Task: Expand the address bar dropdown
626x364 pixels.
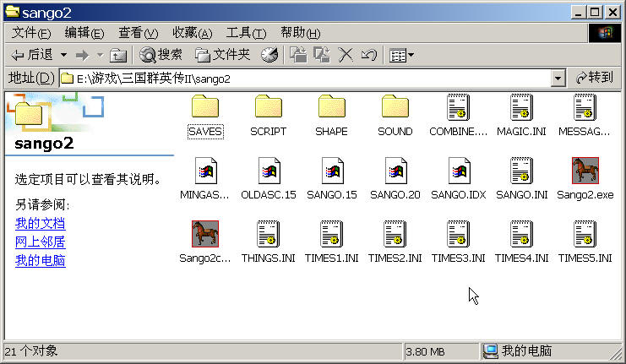Action: point(558,79)
